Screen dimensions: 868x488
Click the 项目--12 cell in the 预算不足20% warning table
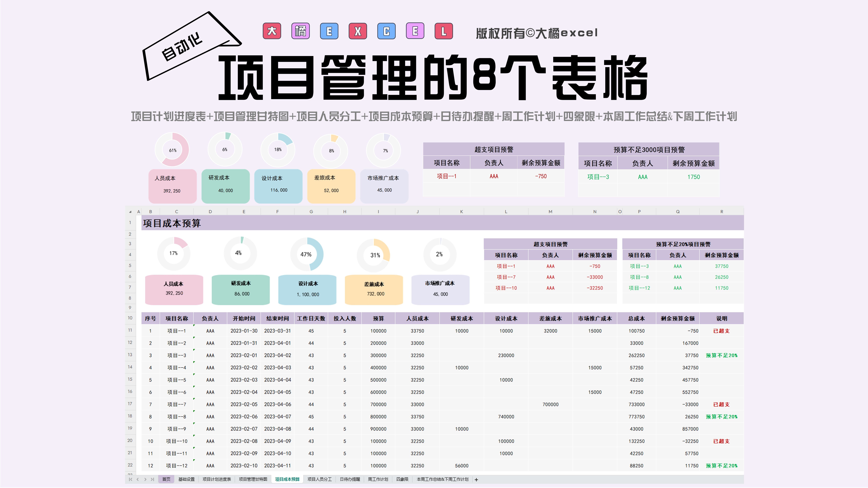(x=639, y=288)
